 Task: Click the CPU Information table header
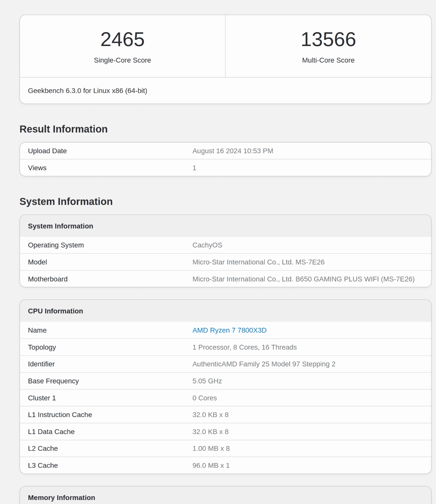pos(56,311)
